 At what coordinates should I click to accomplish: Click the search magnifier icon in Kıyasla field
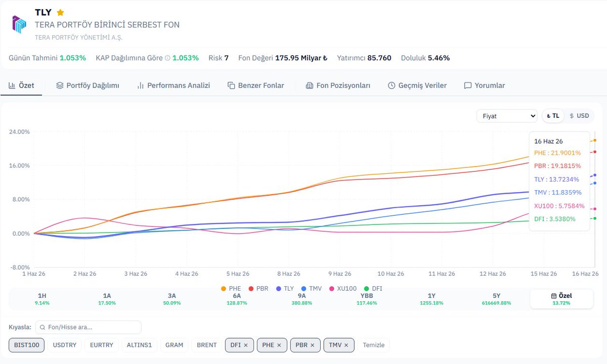click(44, 327)
